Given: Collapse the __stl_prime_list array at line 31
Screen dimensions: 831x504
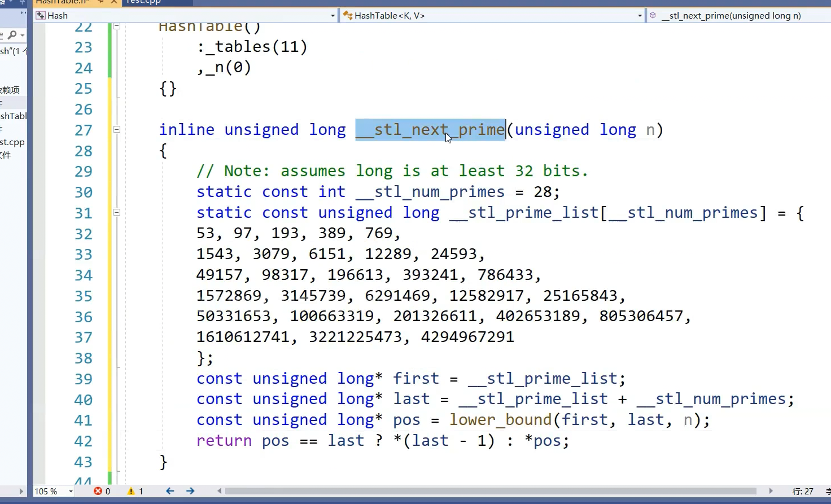Looking at the screenshot, I should [117, 212].
